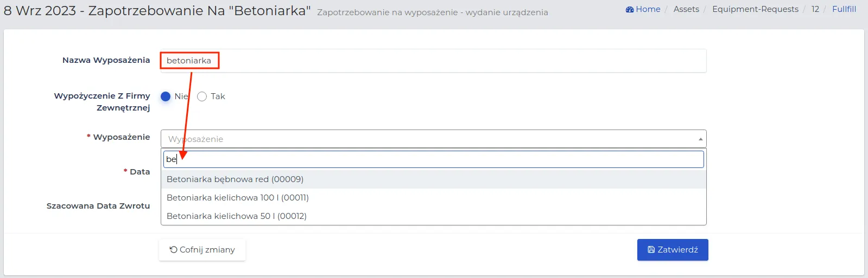Click the Zatwierdź submit button
Image resolution: width=868 pixels, height=278 pixels.
pyautogui.click(x=673, y=250)
